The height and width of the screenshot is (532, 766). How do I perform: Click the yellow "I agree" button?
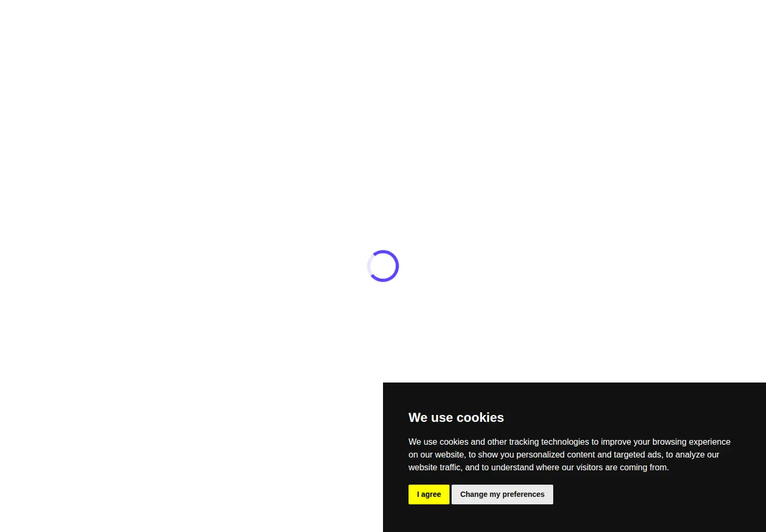coord(429,494)
